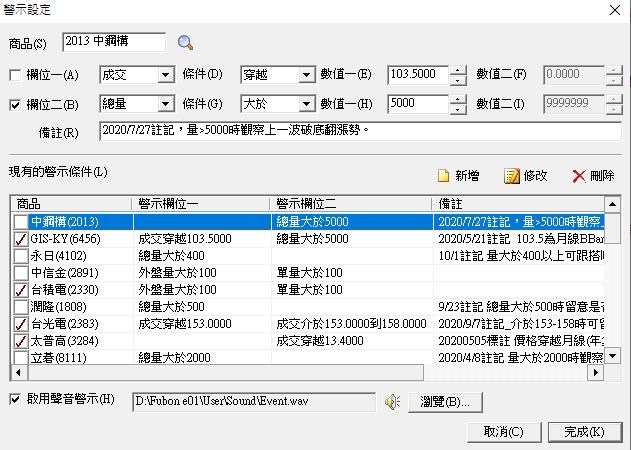Toggle the 啟用聲音警示 checkbox
This screenshot has width=631, height=450.
coord(15,401)
